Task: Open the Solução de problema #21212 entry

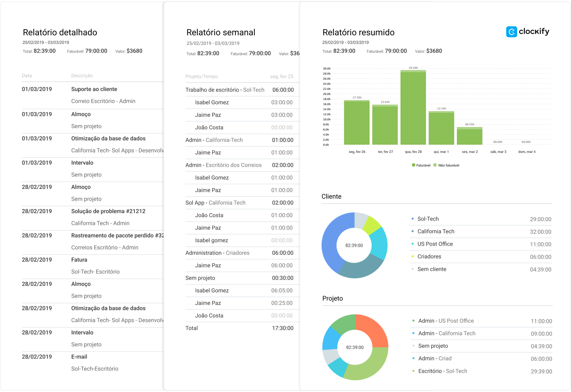Action: [x=108, y=211]
